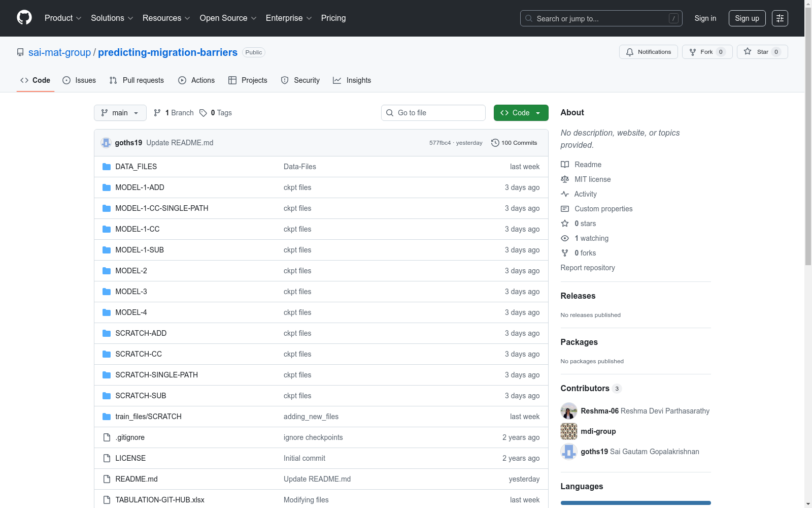812x508 pixels.
Task: Expand the Solutions menu
Action: point(112,18)
